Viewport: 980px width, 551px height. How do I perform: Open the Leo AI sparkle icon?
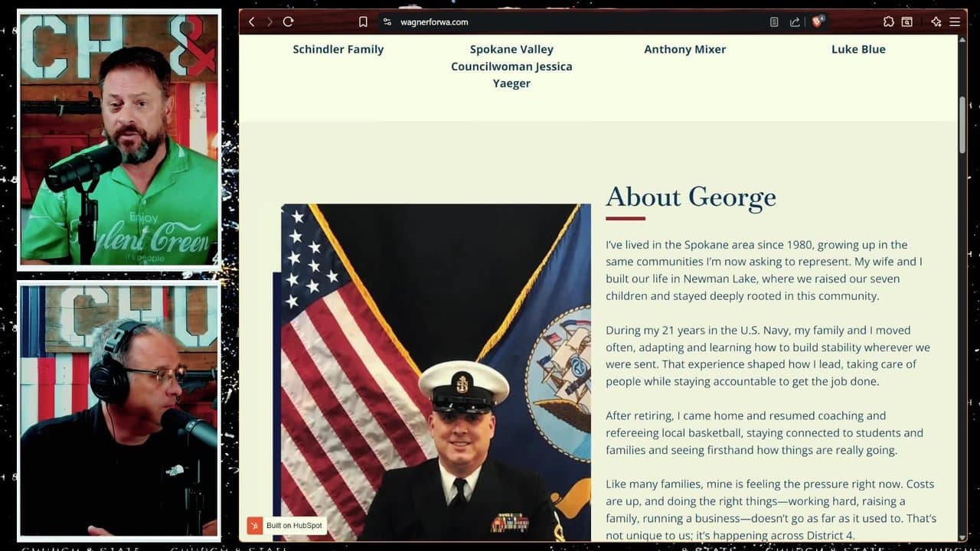pyautogui.click(x=936, y=22)
